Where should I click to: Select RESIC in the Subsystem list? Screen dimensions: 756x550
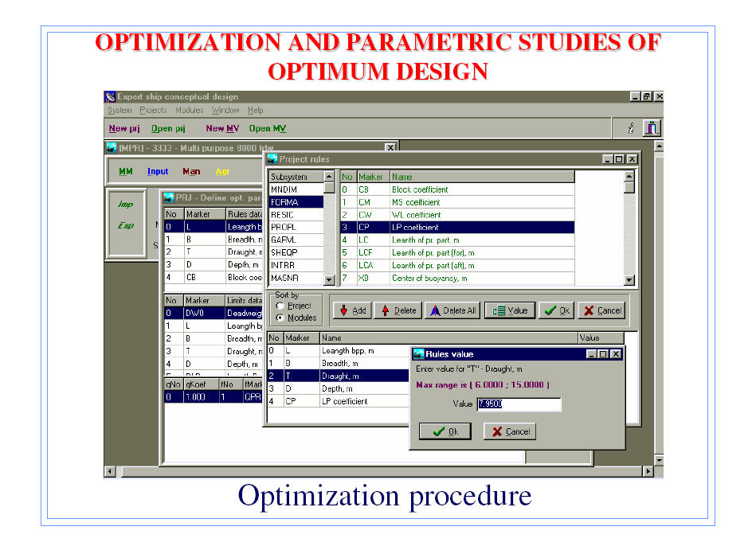tap(296, 215)
